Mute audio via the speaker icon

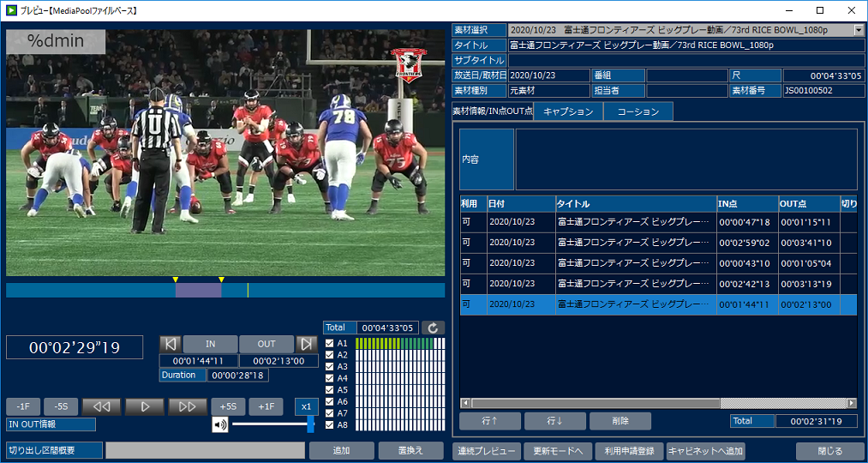point(219,424)
